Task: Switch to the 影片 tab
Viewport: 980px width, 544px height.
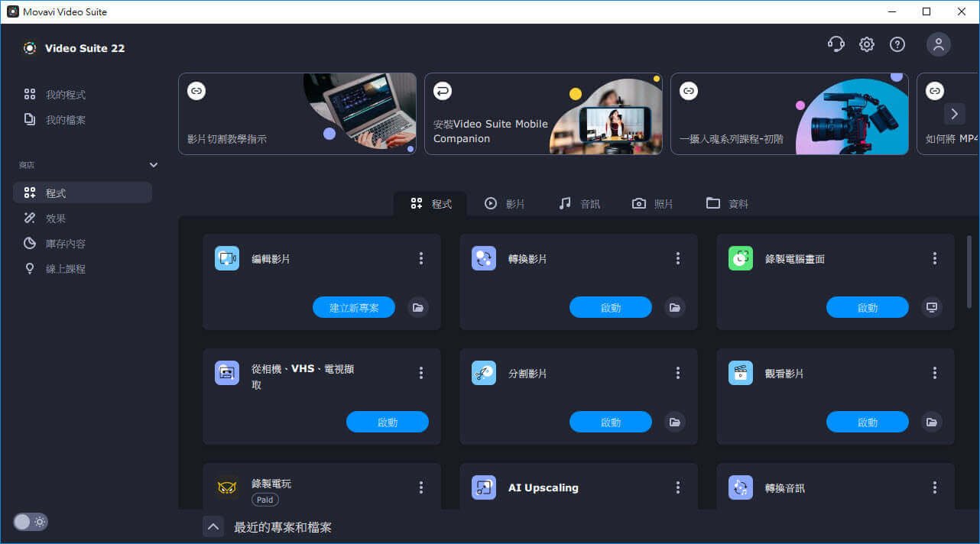Action: (505, 204)
